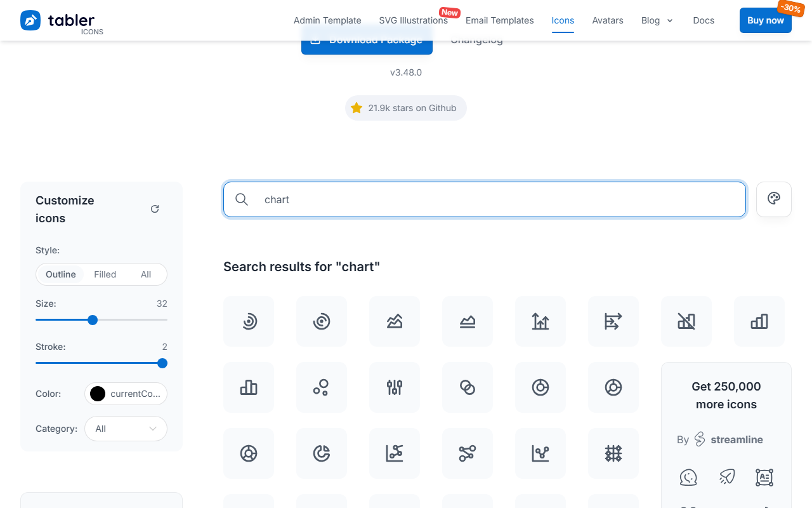Select the concentric arcs chart icon
The width and height of the screenshot is (812, 508).
click(x=249, y=321)
